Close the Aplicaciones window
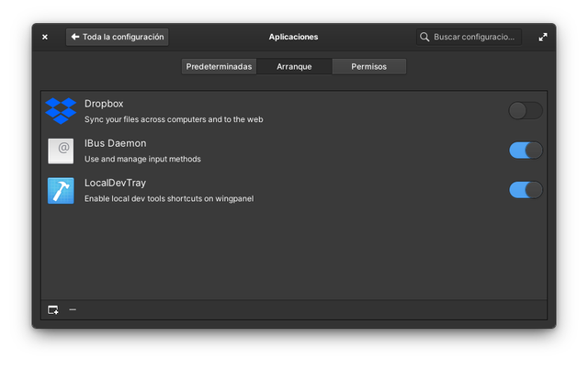 click(x=45, y=37)
